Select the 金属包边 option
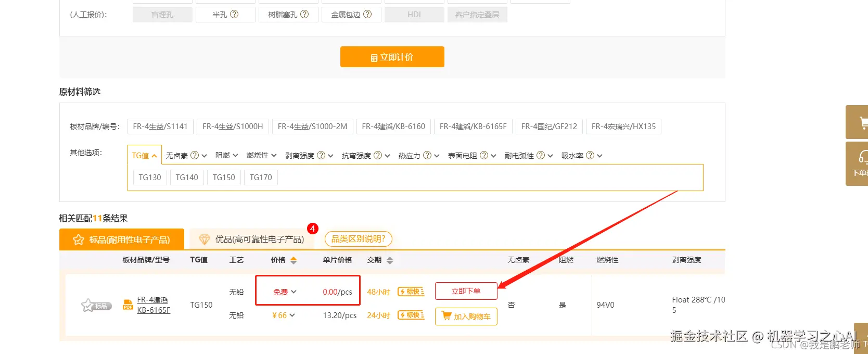This screenshot has width=868, height=354. coord(351,15)
